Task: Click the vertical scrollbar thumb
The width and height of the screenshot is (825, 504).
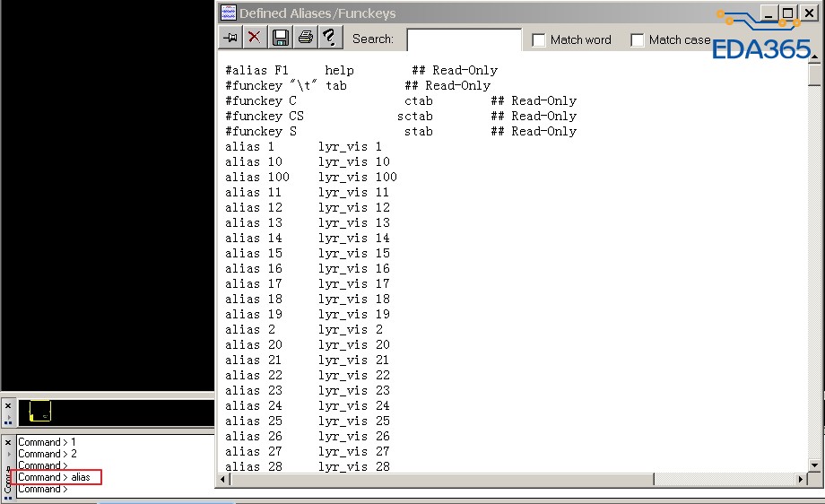Action: 814,74
